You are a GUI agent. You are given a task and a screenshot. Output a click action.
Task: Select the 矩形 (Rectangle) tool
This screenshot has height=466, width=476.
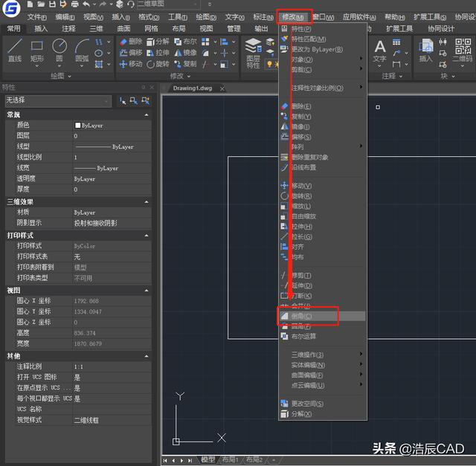pos(36,51)
